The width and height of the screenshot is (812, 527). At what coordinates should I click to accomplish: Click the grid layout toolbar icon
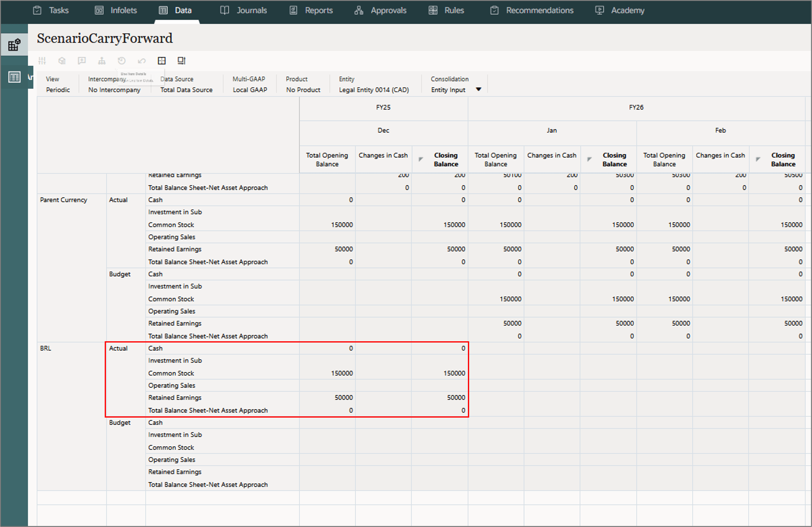pyautogui.click(x=162, y=61)
